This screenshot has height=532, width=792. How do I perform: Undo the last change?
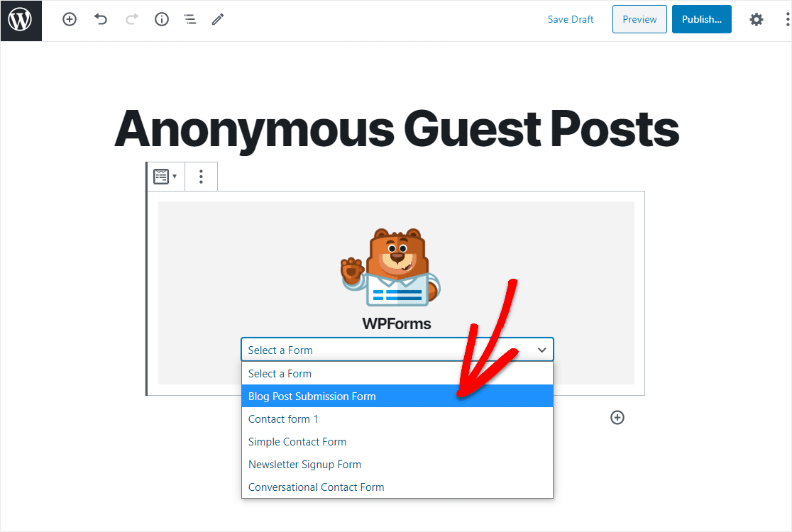101,20
